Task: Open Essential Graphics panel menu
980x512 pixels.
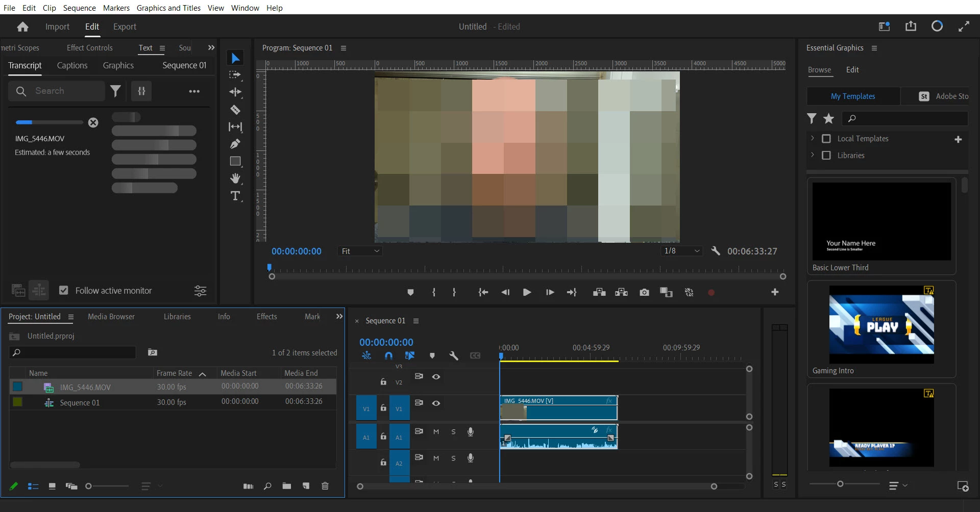Action: click(874, 48)
